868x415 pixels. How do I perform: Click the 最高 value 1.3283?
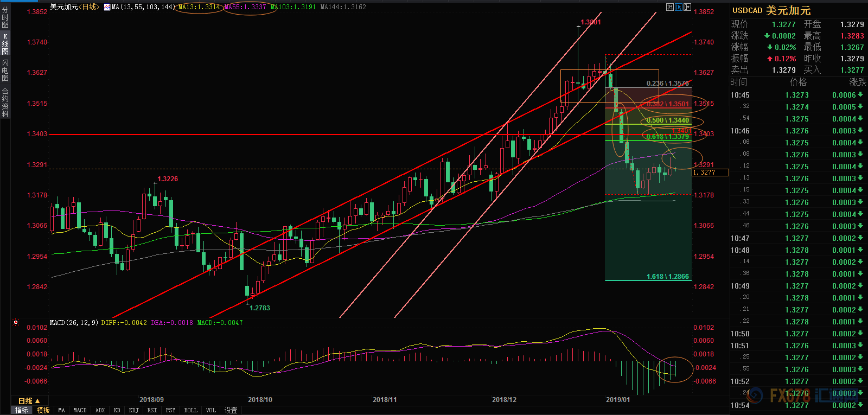coord(852,36)
